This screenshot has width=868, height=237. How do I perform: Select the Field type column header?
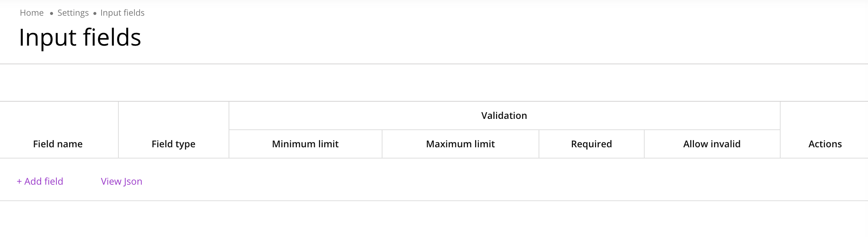point(173,144)
